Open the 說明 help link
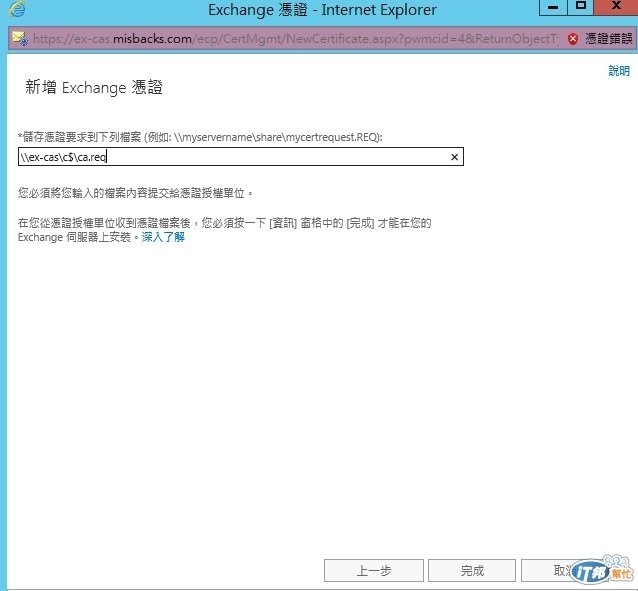638x591 pixels. coord(619,71)
